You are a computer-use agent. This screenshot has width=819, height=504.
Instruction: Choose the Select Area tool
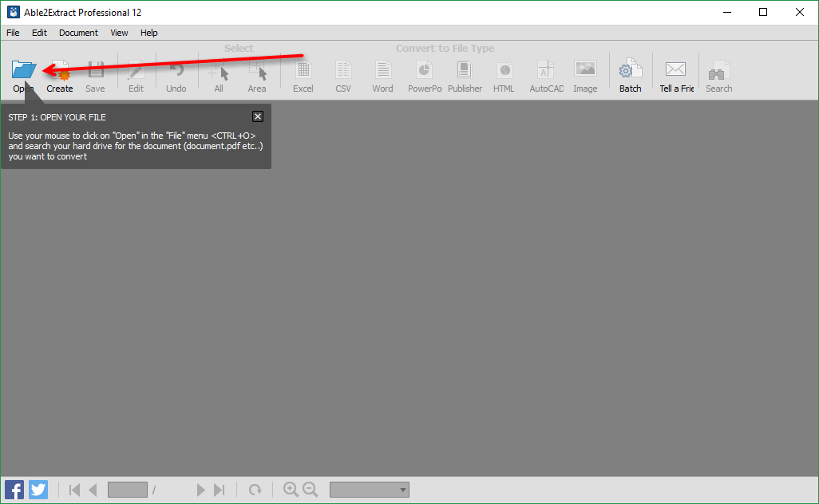pyautogui.click(x=257, y=70)
